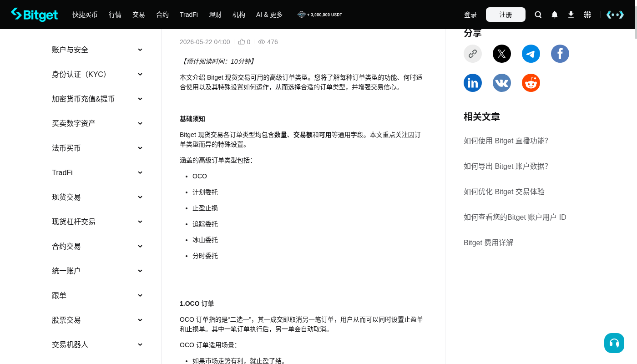This screenshot has height=364, width=637.
Task: Share the article on VK
Action: [502, 83]
